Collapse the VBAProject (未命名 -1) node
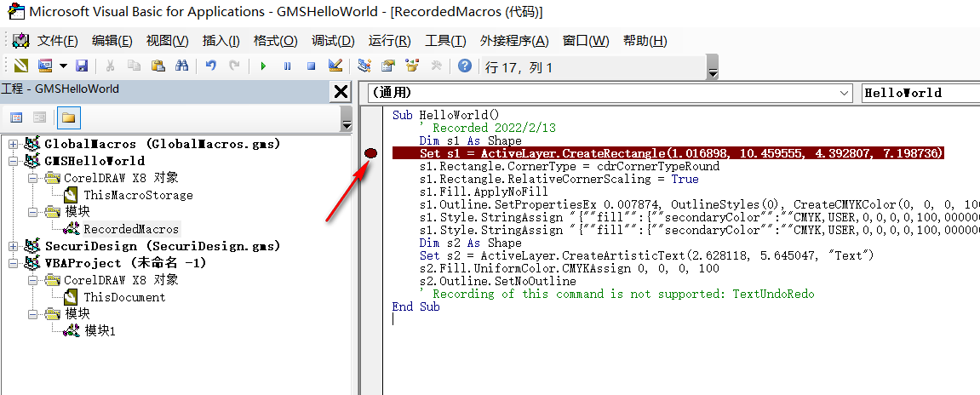The image size is (980, 395). [x=13, y=263]
